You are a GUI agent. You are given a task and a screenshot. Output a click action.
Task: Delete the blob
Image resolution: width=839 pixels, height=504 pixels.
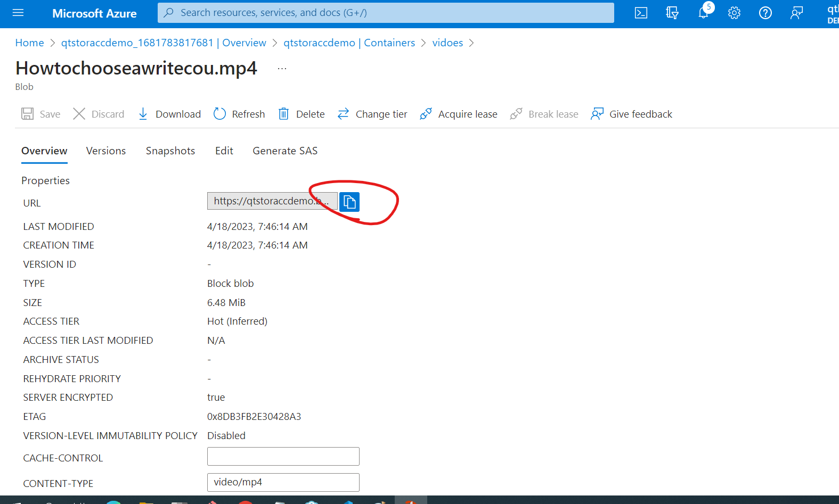302,114
